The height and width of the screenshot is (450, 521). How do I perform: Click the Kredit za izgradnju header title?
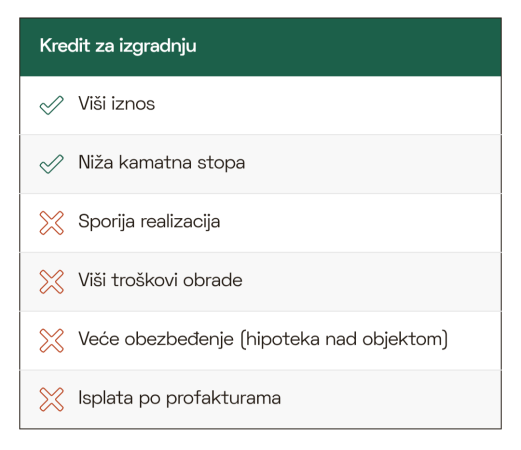(118, 46)
